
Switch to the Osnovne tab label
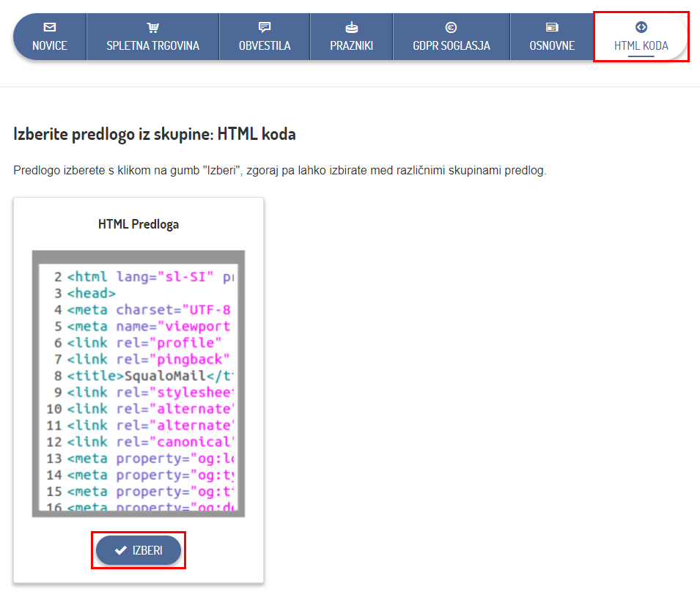click(x=552, y=46)
